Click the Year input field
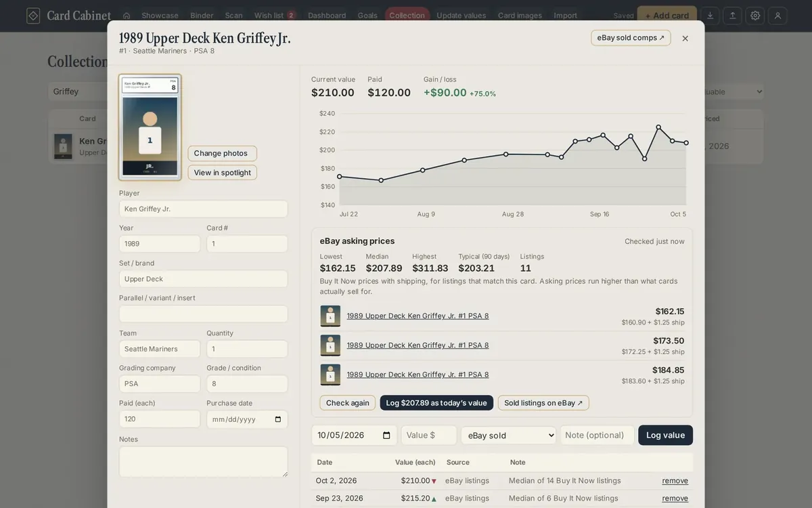 tap(160, 244)
